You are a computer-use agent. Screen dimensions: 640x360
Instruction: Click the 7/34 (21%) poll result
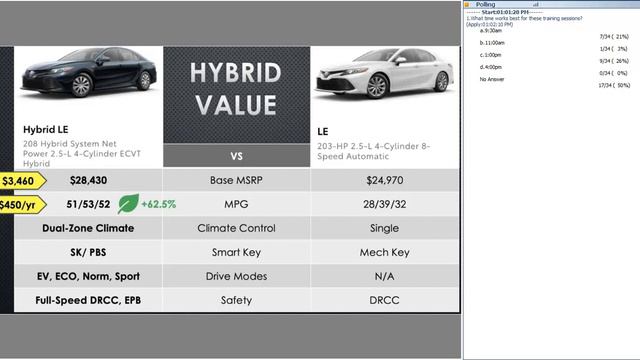[x=614, y=37]
